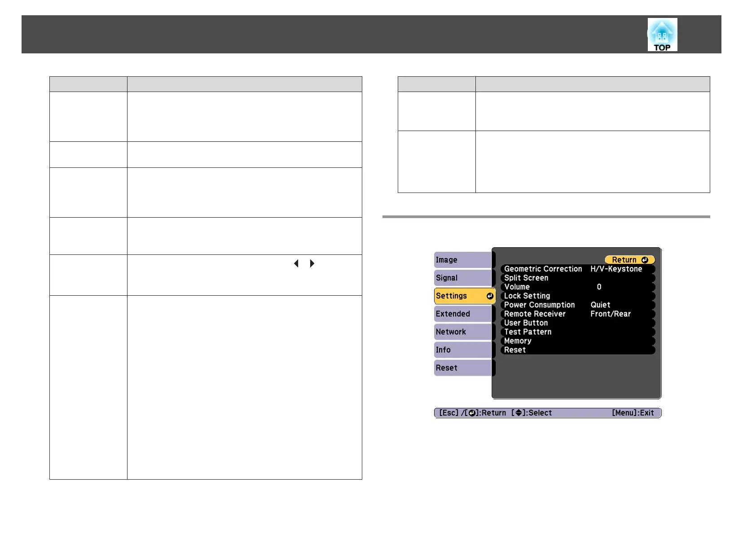The width and height of the screenshot is (756, 534).
Task: Select Volume menu item
Action: [x=578, y=287]
